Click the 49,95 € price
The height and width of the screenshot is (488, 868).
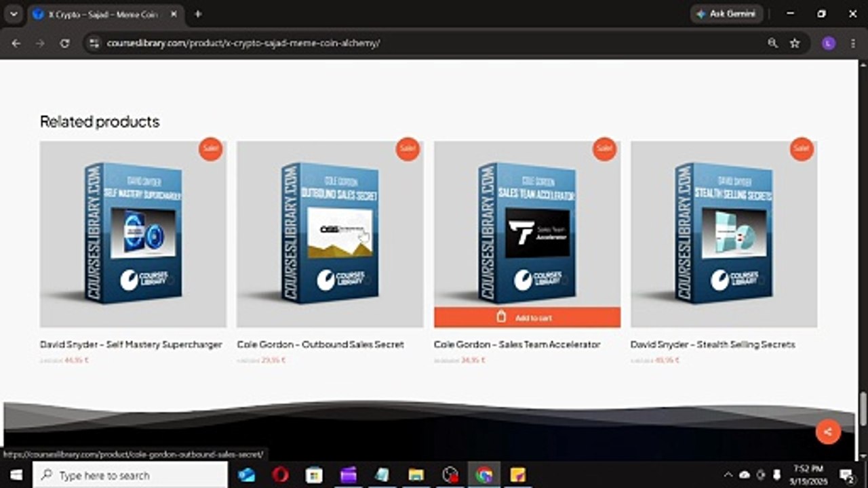point(667,361)
